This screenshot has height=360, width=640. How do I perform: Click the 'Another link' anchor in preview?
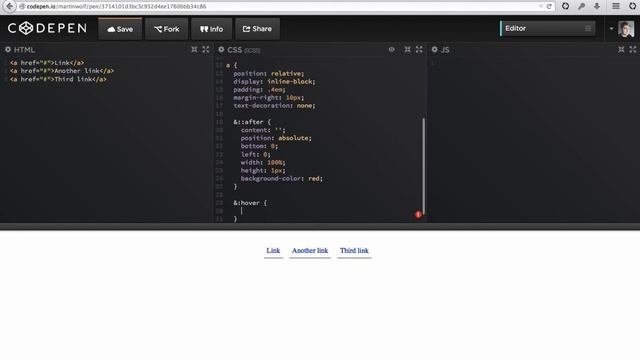pos(310,251)
